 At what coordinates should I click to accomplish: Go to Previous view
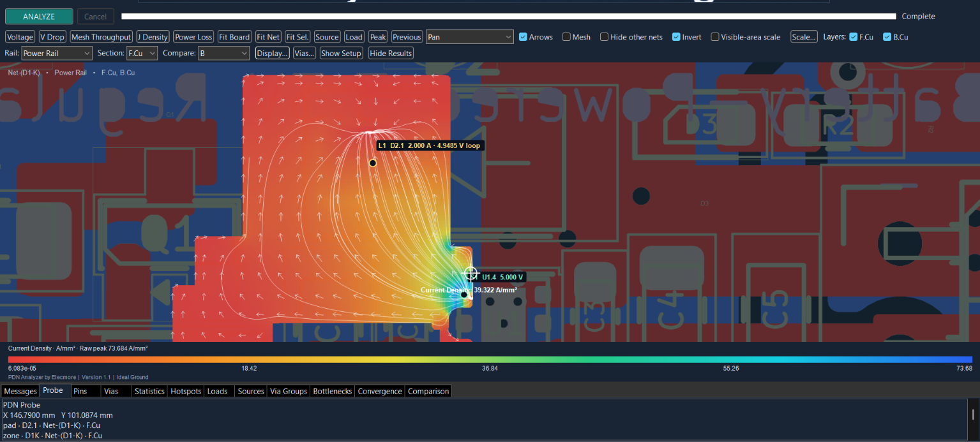click(407, 37)
